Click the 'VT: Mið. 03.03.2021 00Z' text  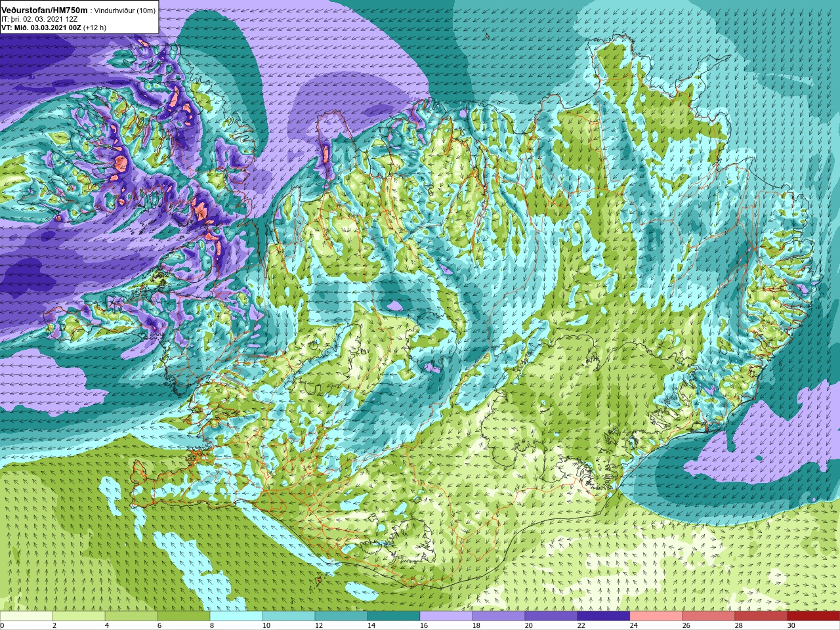coord(41,28)
